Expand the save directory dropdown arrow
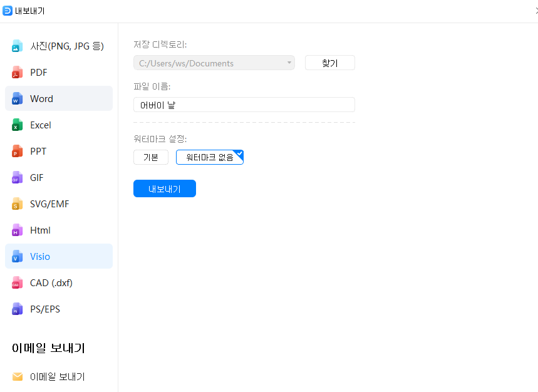This screenshot has width=538, height=392. pos(289,63)
